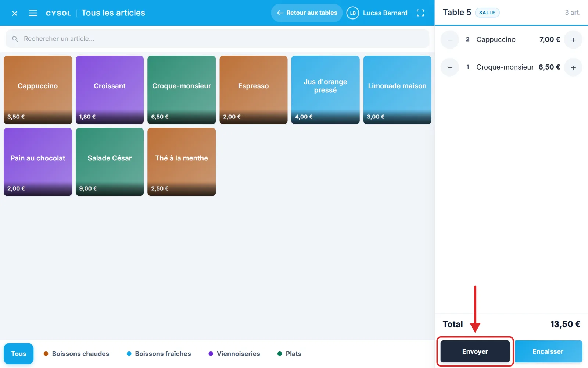Click the Table 5 title
This screenshot has height=368, width=588.
(457, 13)
